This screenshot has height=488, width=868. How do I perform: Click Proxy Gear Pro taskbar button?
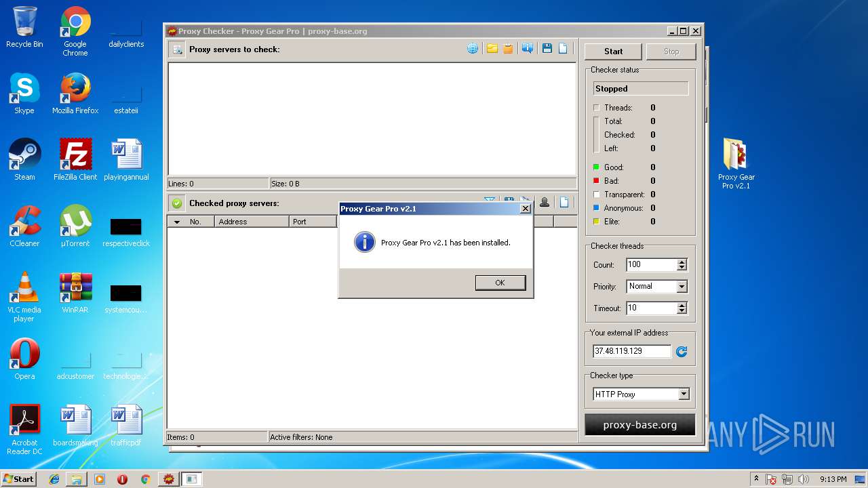168,479
